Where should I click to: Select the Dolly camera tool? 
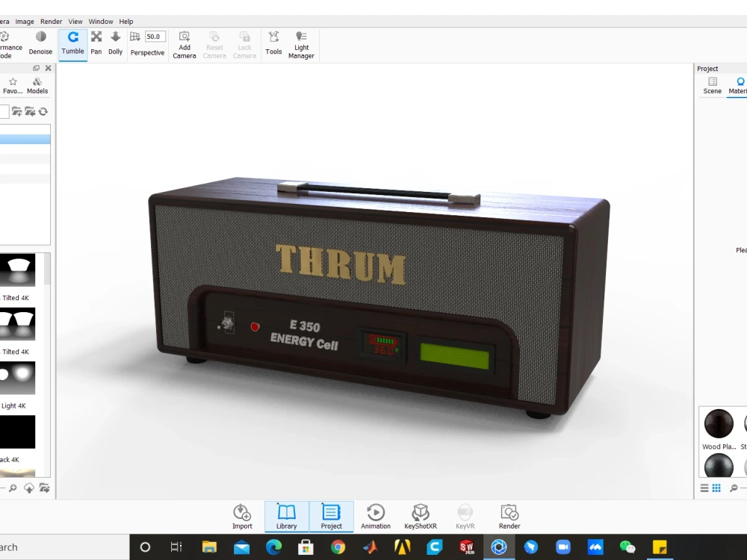click(115, 44)
